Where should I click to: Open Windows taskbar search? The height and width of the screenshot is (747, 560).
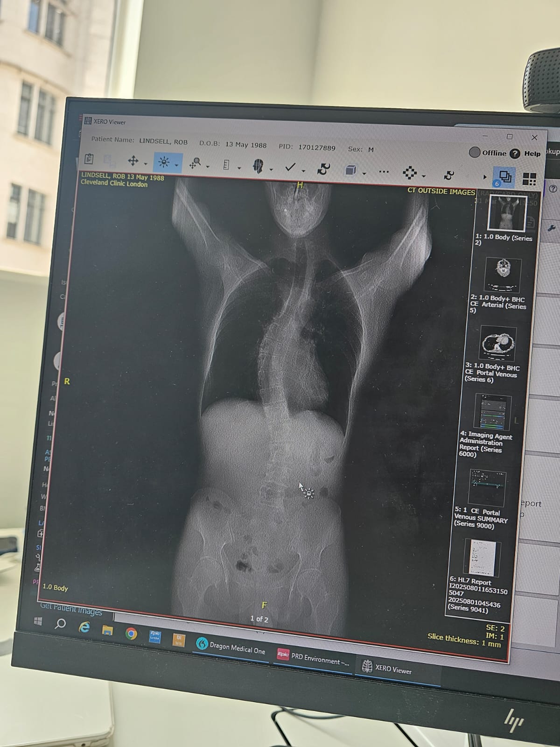(x=60, y=624)
